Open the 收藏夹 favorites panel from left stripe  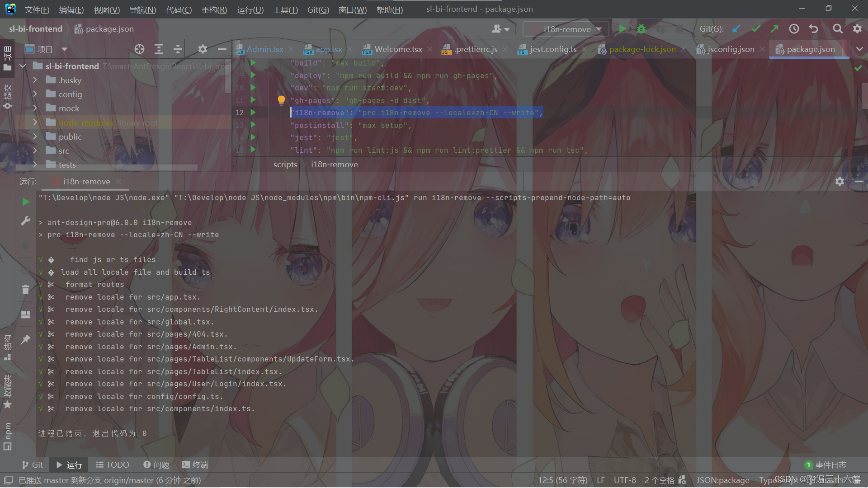8,391
